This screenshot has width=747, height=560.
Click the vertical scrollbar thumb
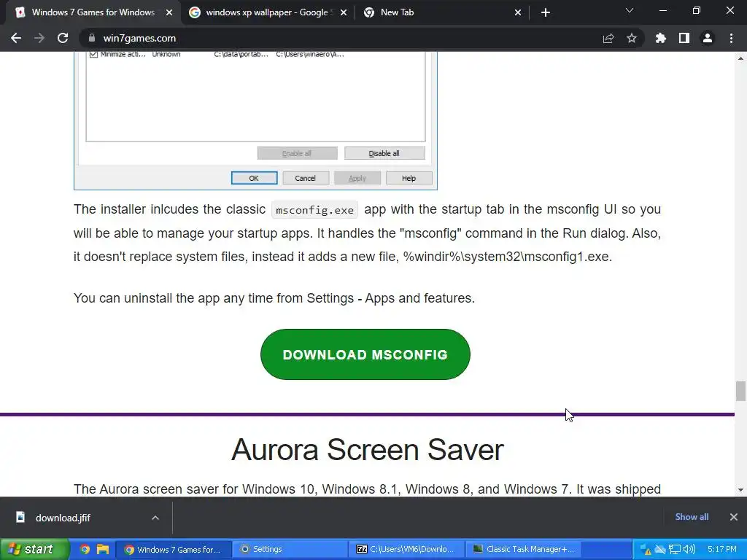click(x=740, y=391)
